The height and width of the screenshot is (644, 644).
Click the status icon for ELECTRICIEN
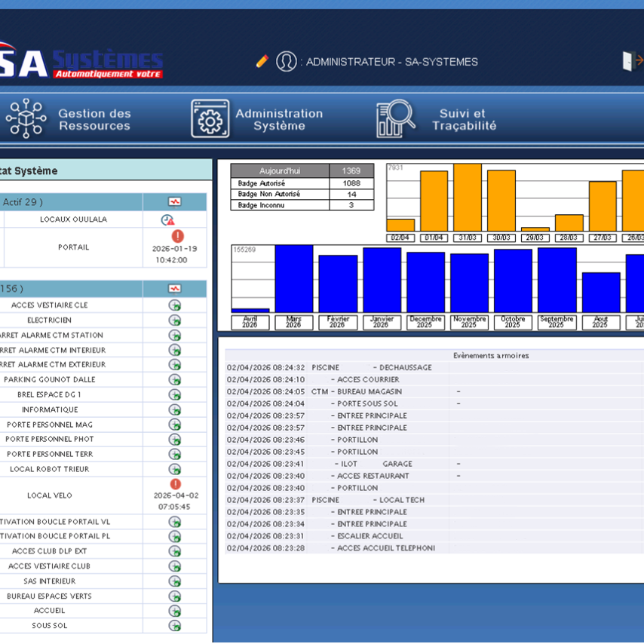coord(175,320)
